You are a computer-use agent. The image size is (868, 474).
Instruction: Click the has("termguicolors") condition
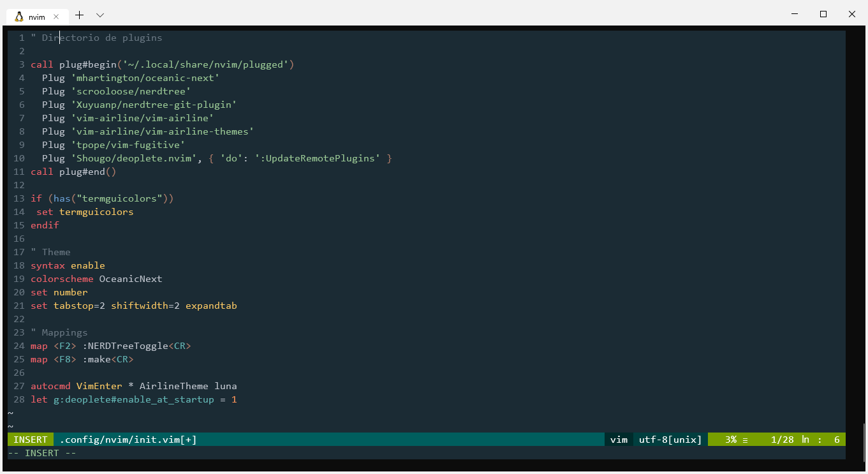point(111,198)
